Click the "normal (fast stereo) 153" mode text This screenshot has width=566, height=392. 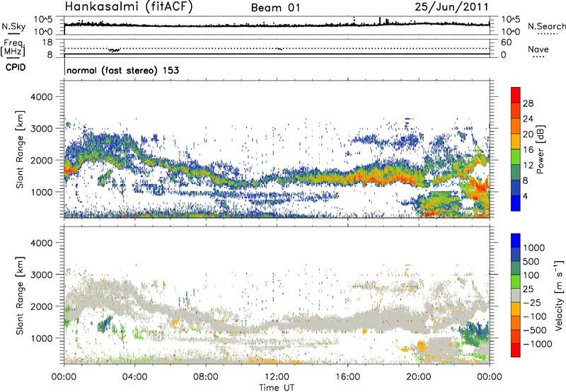click(122, 70)
